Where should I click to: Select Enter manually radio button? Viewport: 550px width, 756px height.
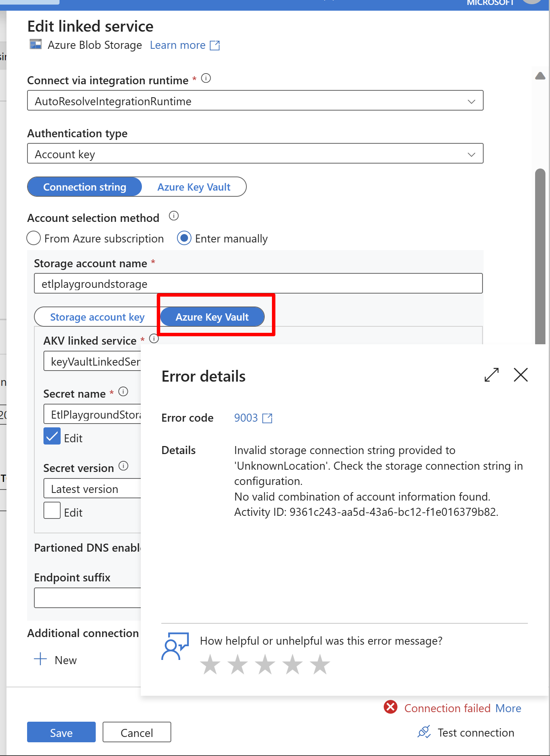tap(184, 238)
